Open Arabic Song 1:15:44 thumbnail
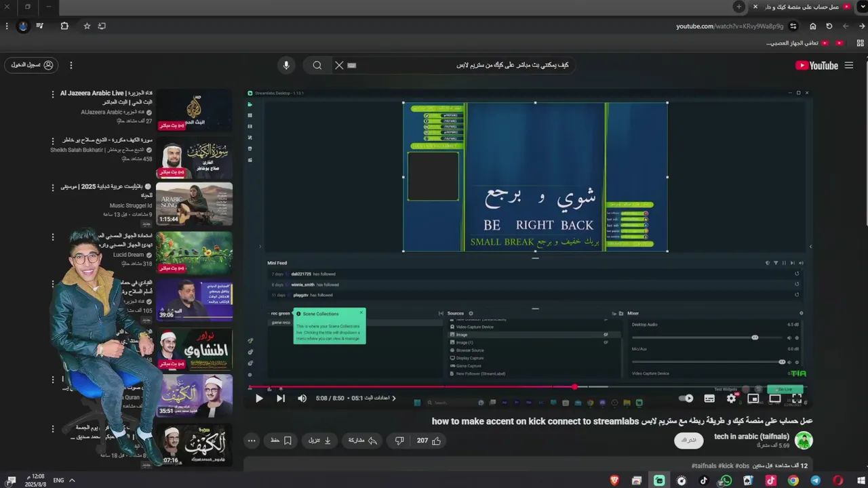This screenshot has width=868, height=488. pyautogui.click(x=194, y=204)
